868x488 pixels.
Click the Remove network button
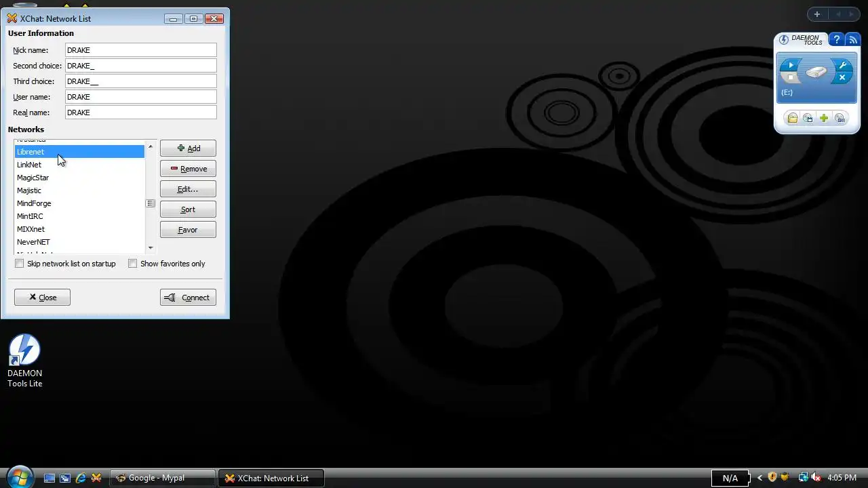click(188, 169)
